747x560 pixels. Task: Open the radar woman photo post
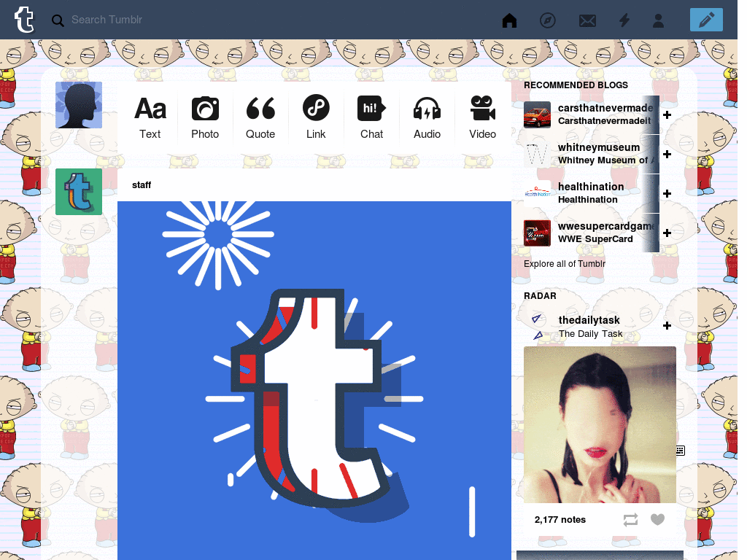pyautogui.click(x=600, y=424)
